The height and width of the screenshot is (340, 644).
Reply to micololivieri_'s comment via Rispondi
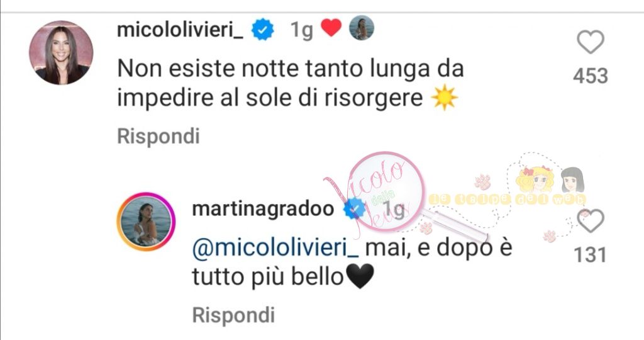(158, 137)
